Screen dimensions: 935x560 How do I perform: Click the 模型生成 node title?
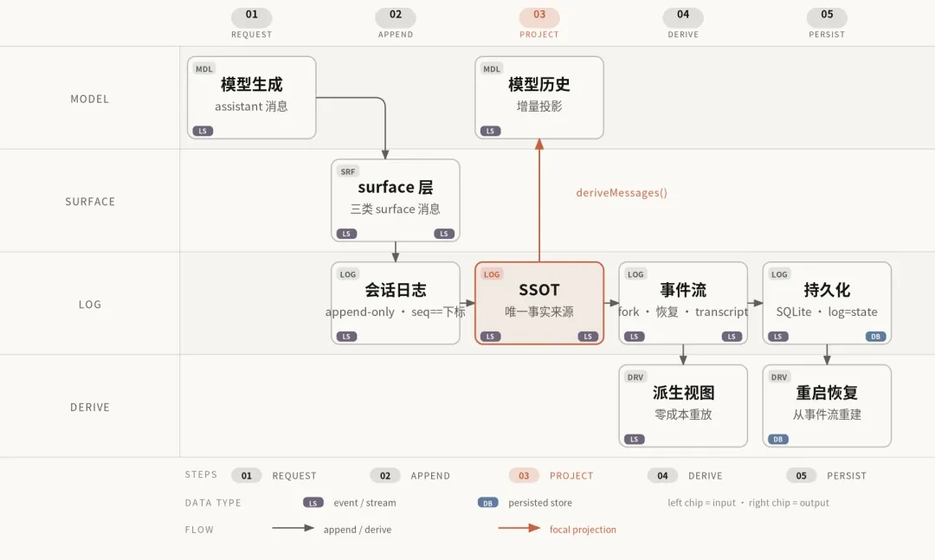(252, 85)
